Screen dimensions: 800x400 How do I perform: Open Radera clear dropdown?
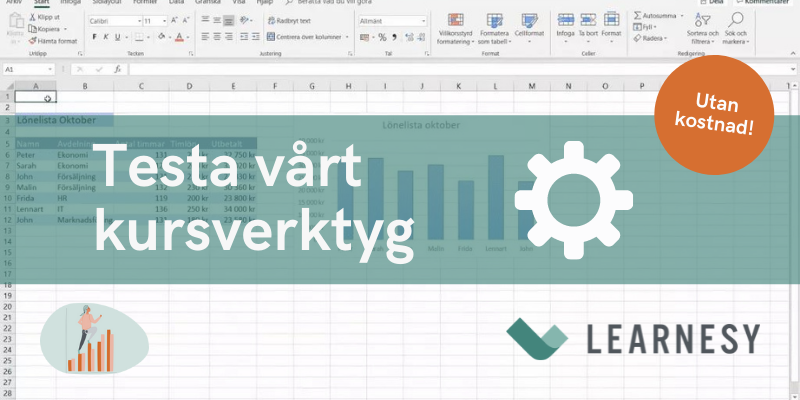pos(651,38)
